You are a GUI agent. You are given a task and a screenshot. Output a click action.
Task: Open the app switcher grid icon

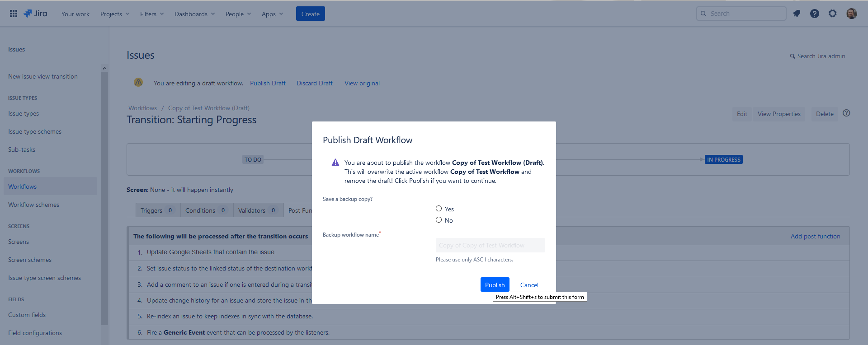(14, 14)
